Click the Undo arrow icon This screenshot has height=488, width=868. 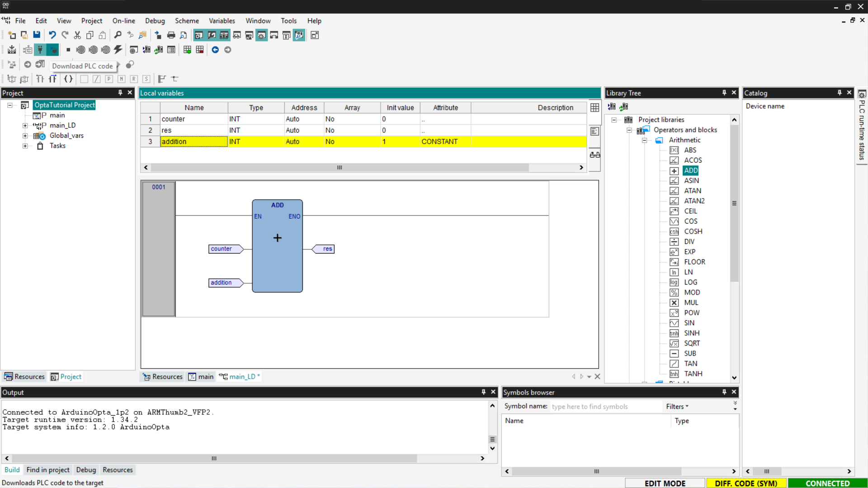[52, 35]
